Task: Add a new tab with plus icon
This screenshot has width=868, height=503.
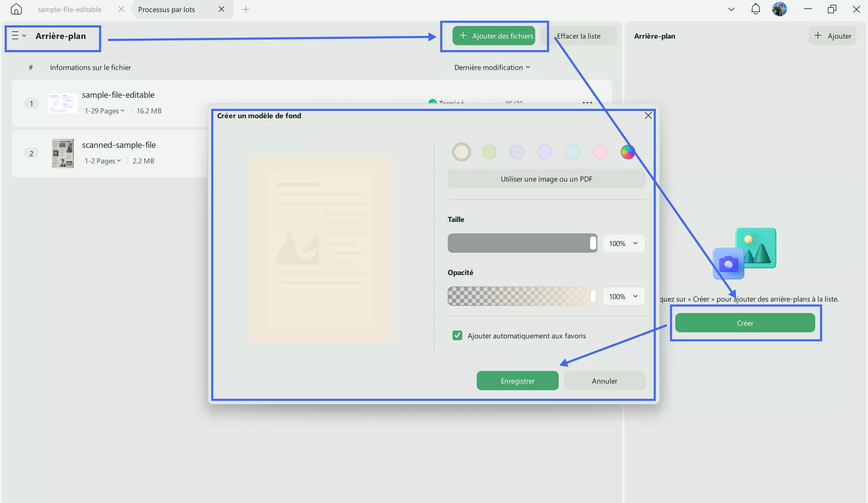Action: pos(246,9)
